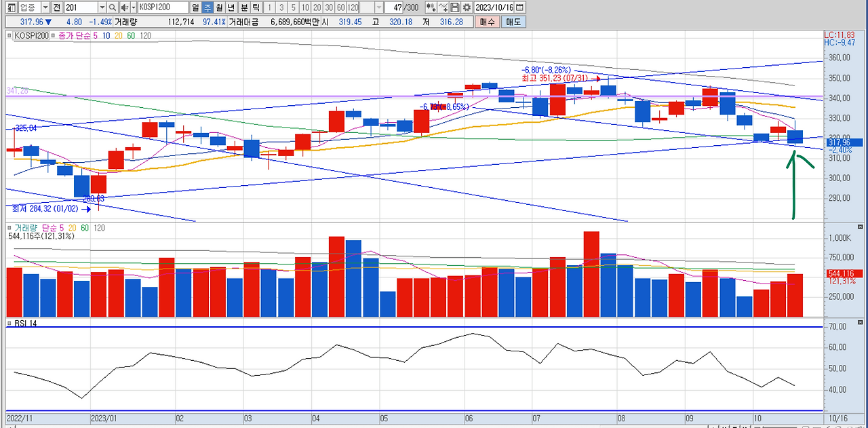868x428 pixels.
Task: Click the 거래량 volume legend label
Action: (27, 229)
